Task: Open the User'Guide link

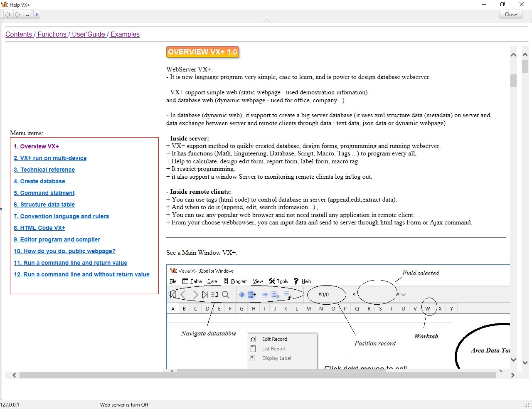Action: coord(88,34)
